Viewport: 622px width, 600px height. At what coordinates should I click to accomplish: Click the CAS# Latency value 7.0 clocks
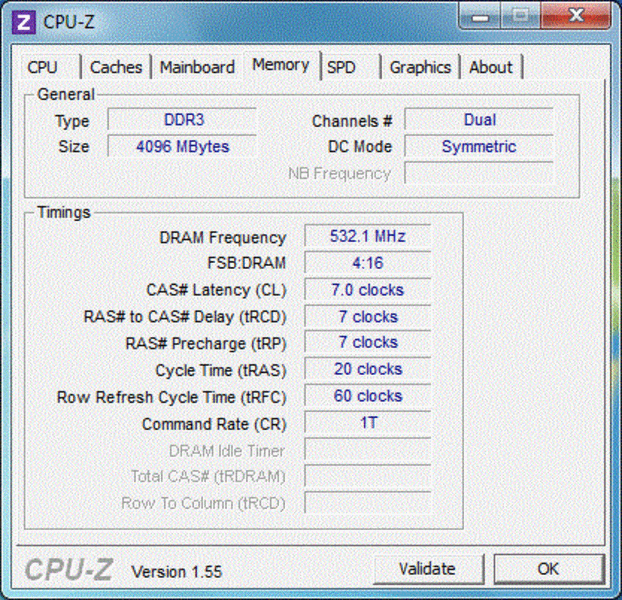point(368,290)
